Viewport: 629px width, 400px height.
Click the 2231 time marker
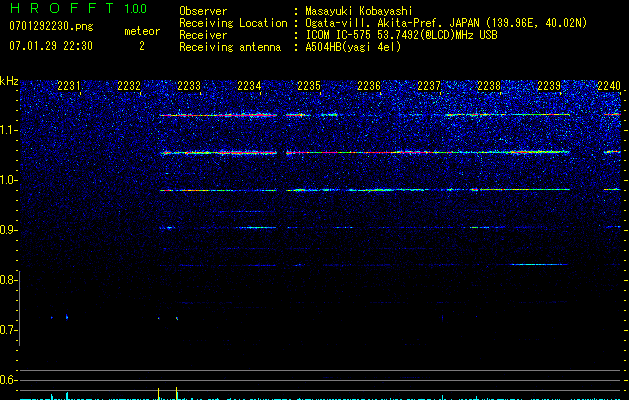[x=69, y=86]
